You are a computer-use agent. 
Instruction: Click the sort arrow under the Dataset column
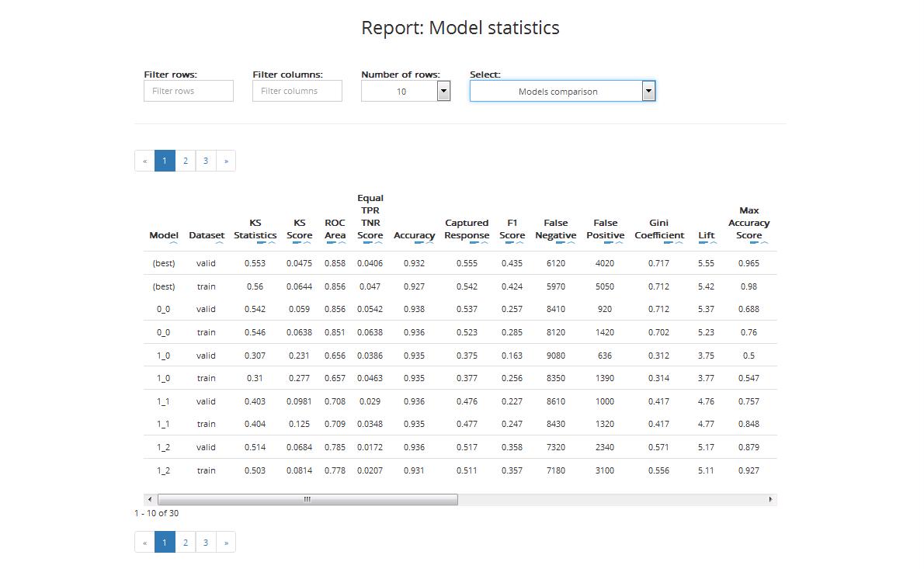click(x=219, y=244)
